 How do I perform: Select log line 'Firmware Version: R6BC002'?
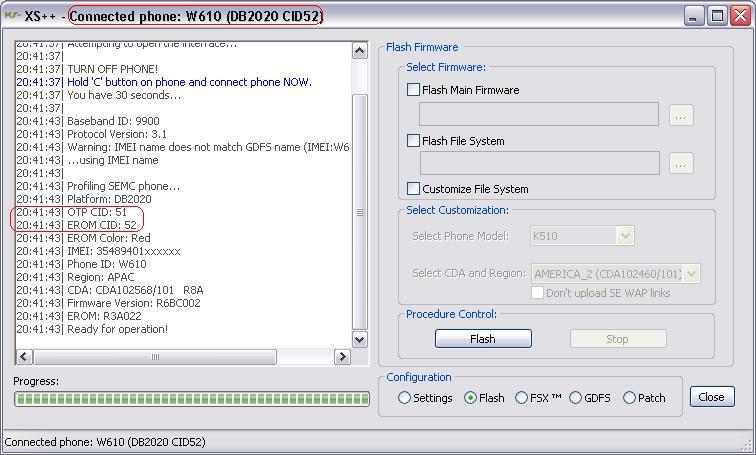pyautogui.click(x=134, y=303)
